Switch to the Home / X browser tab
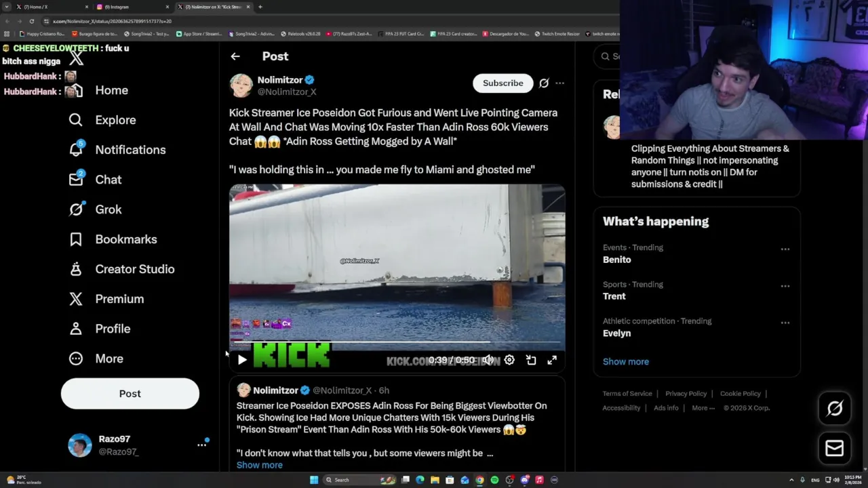Viewport: 868px width, 488px height. (51, 7)
